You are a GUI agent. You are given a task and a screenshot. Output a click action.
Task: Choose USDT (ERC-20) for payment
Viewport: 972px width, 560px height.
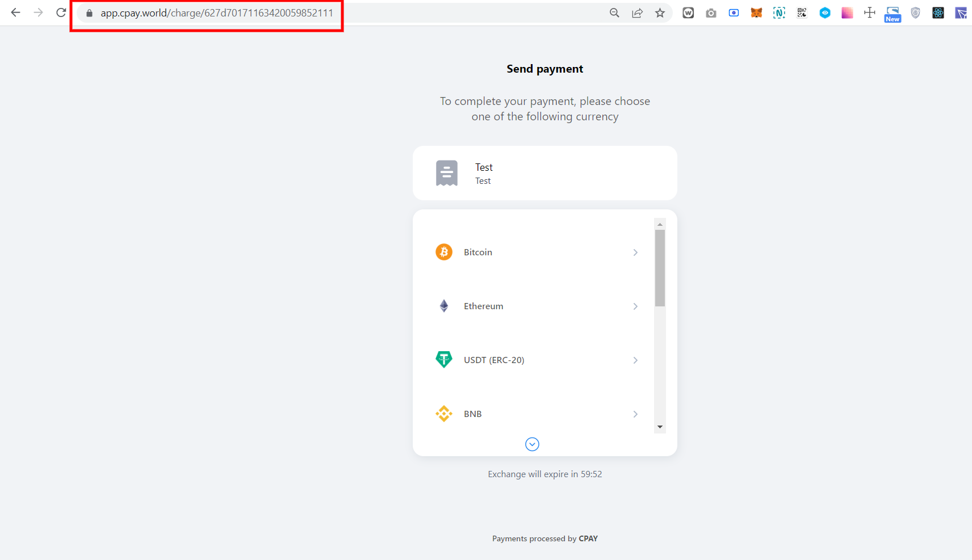493,360
